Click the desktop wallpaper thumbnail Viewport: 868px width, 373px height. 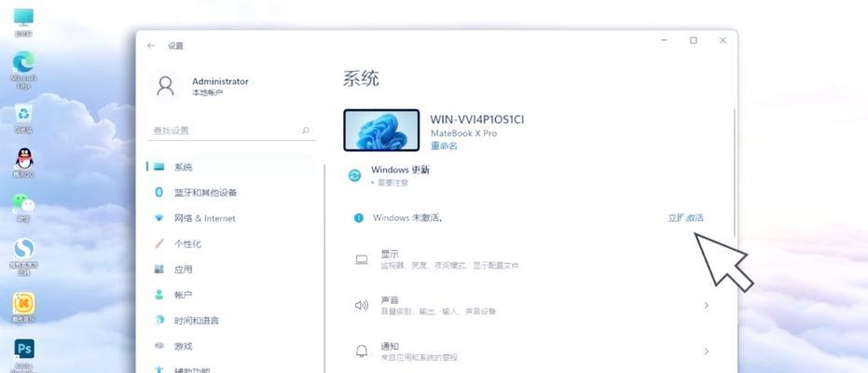(x=381, y=130)
